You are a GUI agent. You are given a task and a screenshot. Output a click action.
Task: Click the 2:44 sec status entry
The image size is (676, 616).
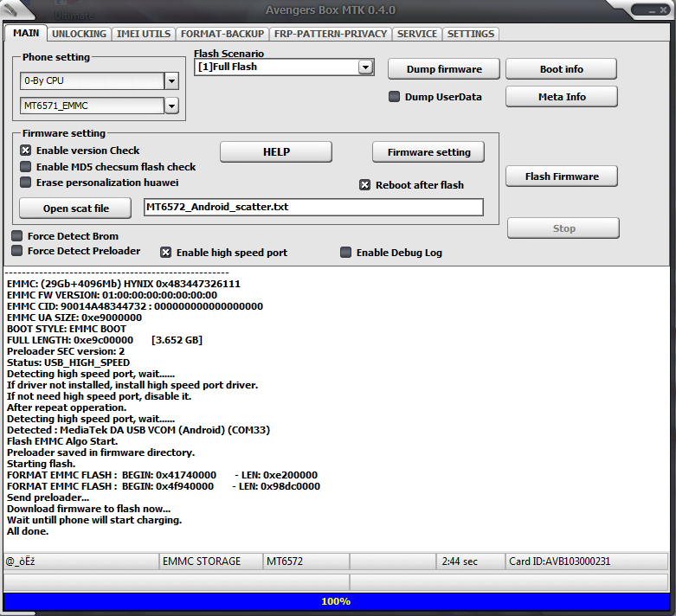click(470, 561)
